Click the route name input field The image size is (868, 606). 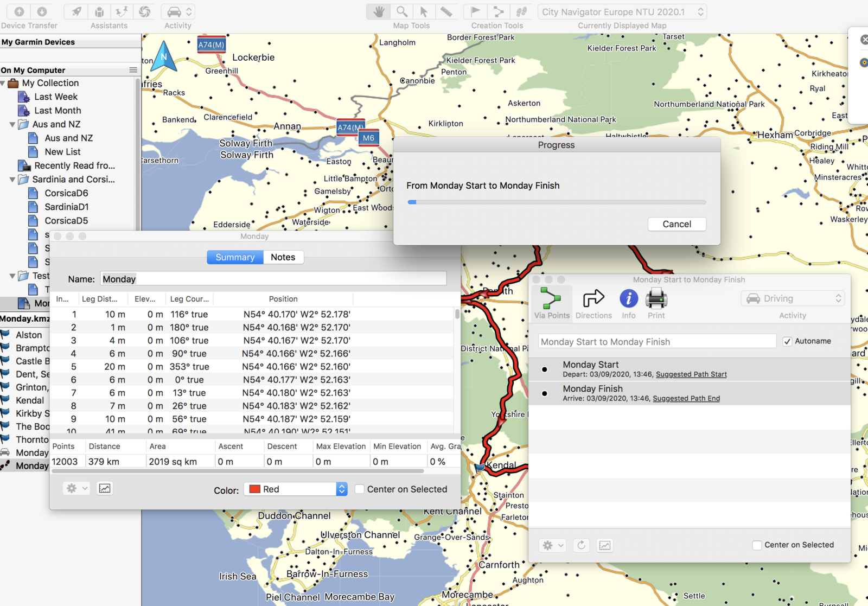(x=658, y=341)
